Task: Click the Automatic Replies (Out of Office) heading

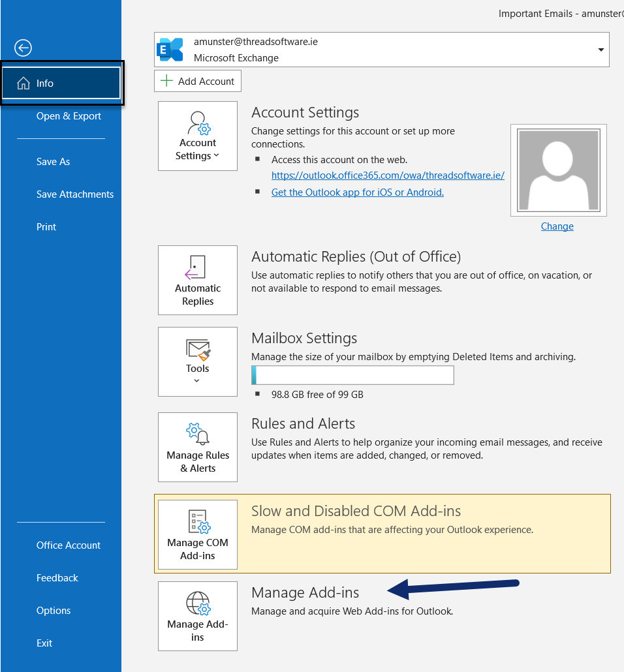Action: pos(356,256)
